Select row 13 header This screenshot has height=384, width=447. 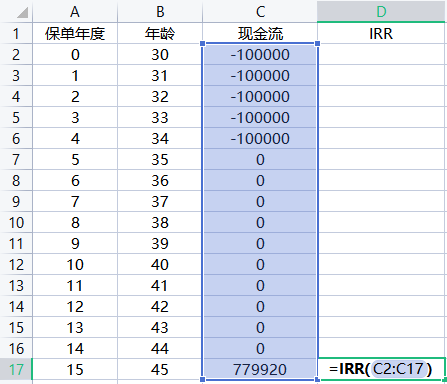pyautogui.click(x=16, y=285)
